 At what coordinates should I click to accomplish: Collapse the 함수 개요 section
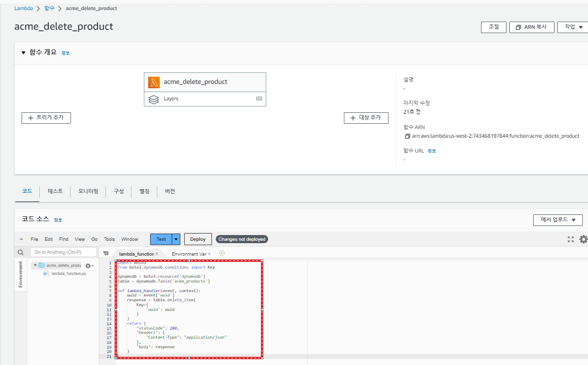coord(24,52)
